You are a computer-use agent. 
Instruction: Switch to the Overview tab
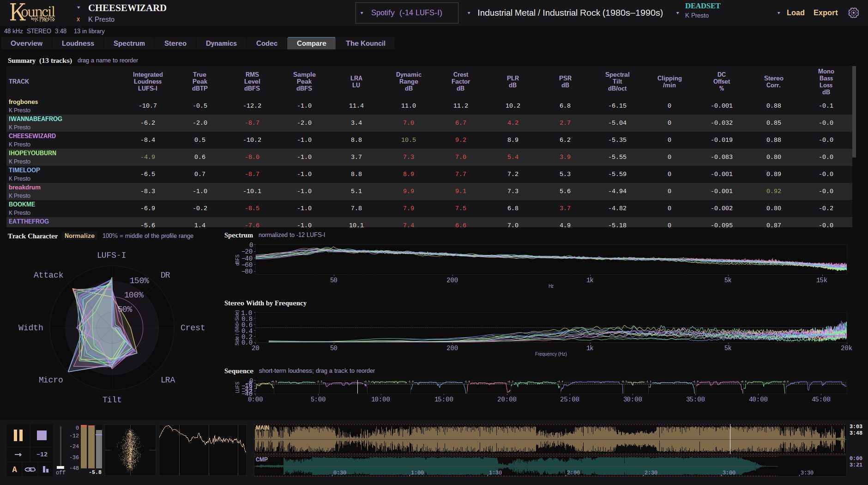27,43
